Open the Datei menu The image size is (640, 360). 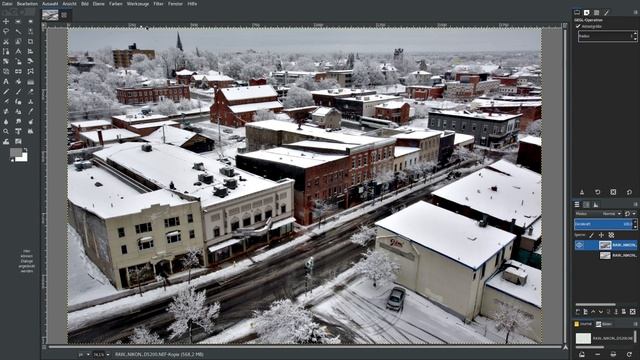7,4
